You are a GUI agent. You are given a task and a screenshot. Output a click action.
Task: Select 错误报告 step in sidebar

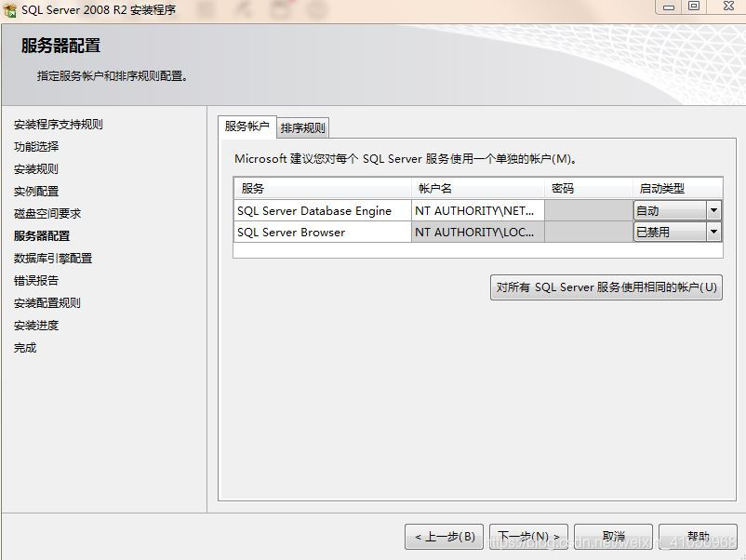click(36, 281)
